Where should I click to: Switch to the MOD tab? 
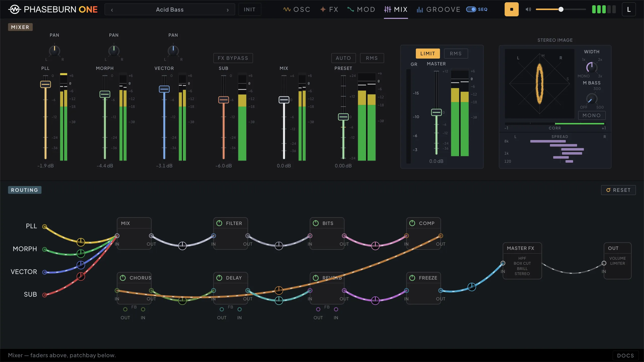click(361, 10)
